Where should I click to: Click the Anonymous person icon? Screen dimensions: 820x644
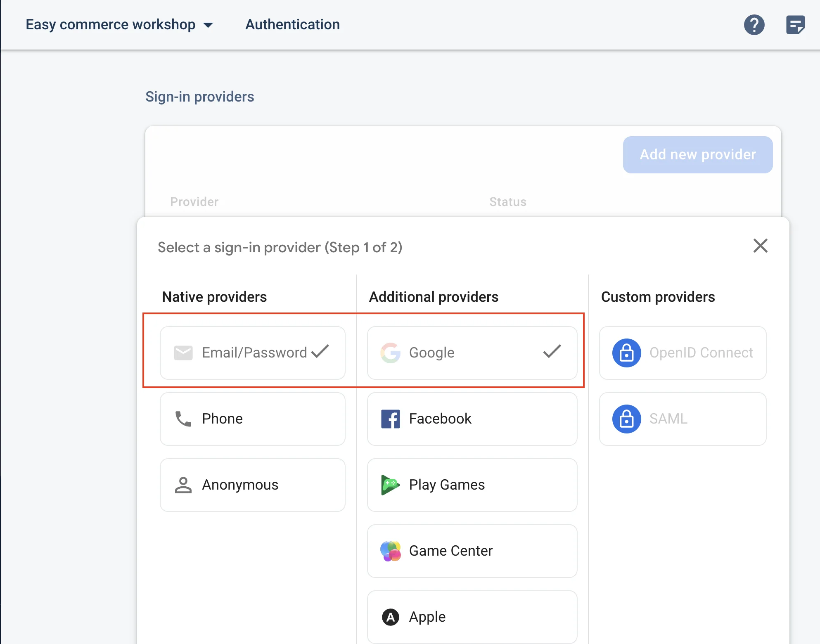tap(183, 485)
